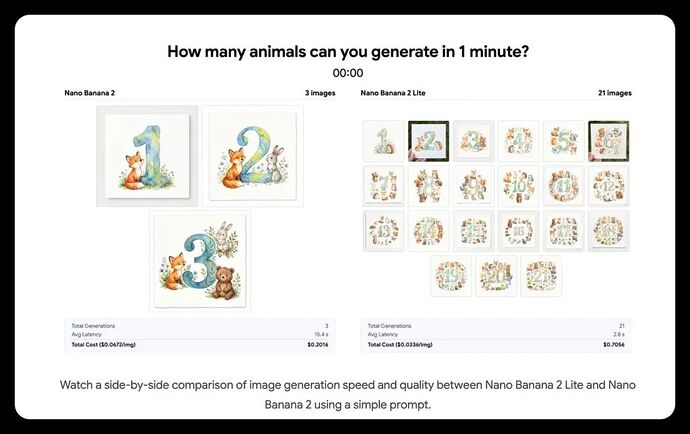Screen dimensions: 690x434
Task: Click the Lite thumbnail numbered 16
Action: [518, 231]
